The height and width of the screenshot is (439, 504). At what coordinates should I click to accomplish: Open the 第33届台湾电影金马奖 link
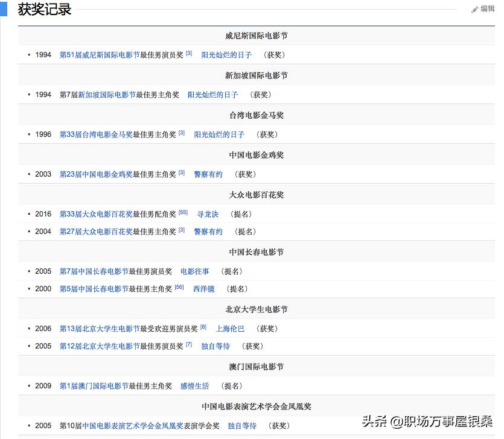pos(96,134)
